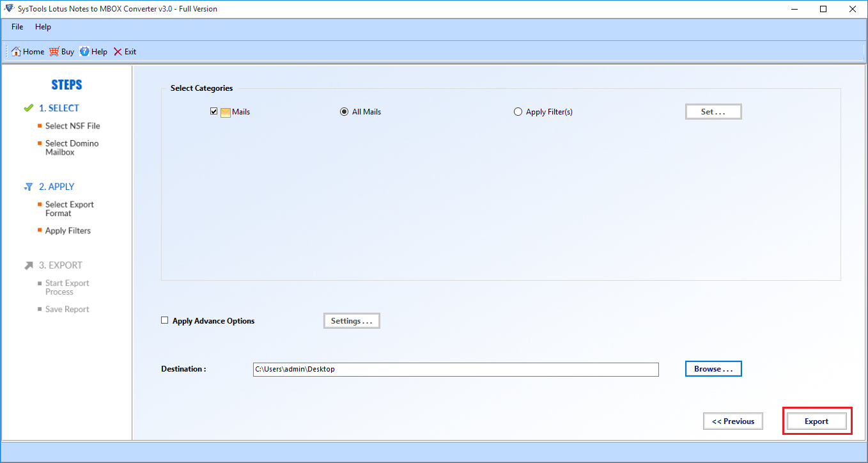Click the 'Select Export Format' step

click(x=70, y=209)
